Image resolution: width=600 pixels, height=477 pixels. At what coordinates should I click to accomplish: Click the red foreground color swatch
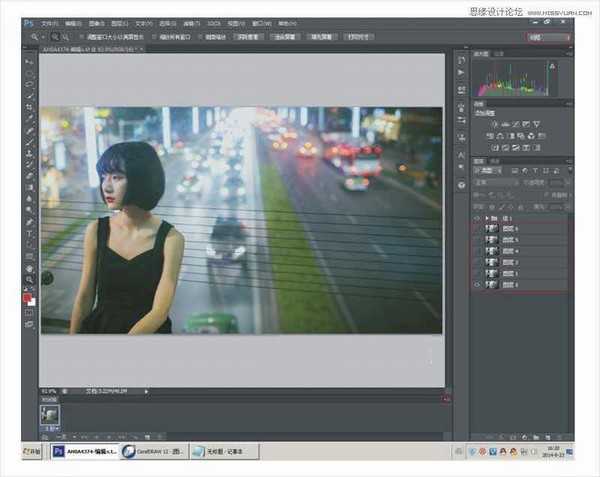tap(27, 298)
